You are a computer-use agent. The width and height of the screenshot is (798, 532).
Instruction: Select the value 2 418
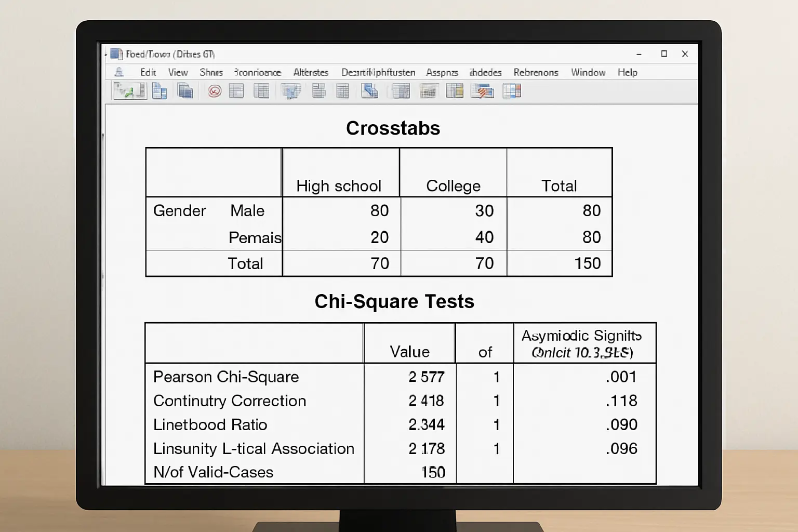(426, 401)
